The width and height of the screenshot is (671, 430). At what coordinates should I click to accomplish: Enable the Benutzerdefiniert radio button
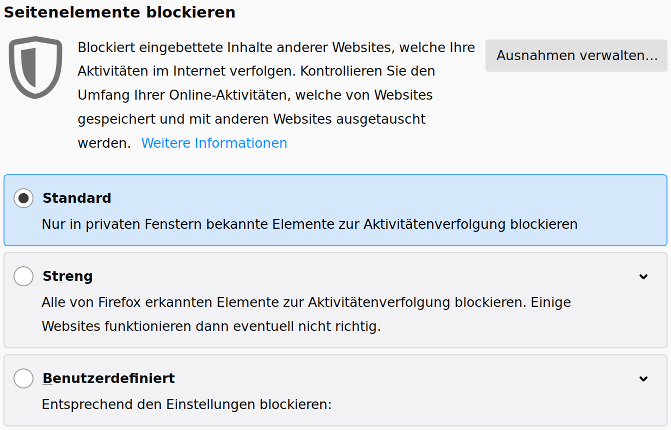pyautogui.click(x=23, y=378)
